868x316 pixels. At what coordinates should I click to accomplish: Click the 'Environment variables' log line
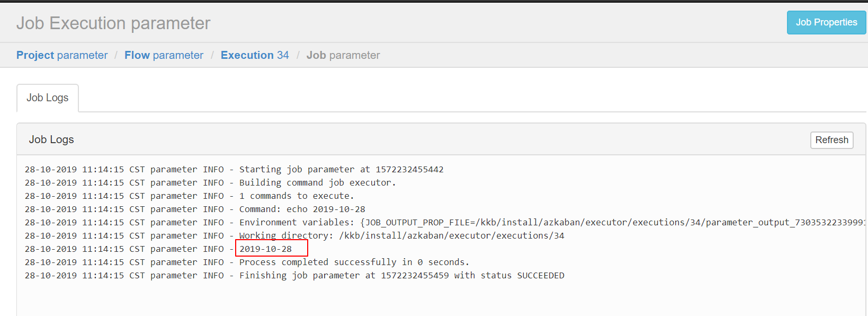(445, 223)
